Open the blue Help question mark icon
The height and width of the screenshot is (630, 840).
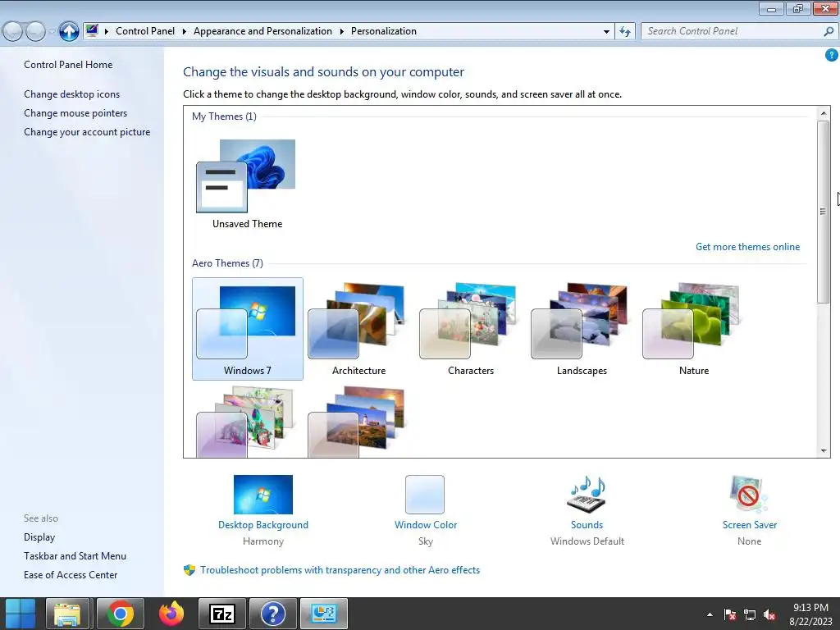coord(832,55)
